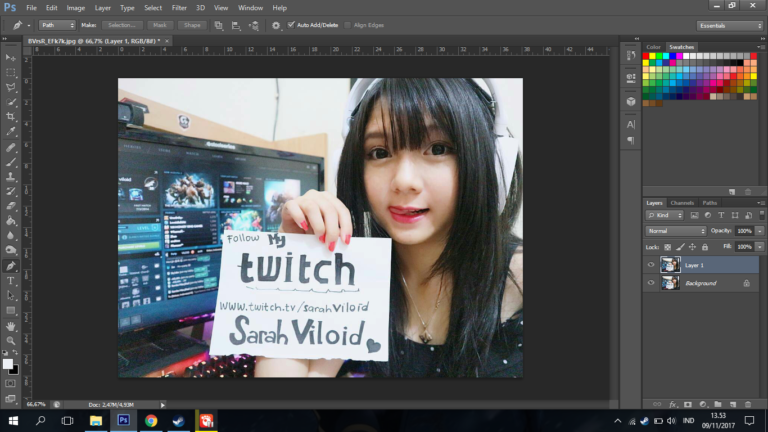Toggle Quick Mask mode
The width and height of the screenshot is (768, 432).
(x=10, y=384)
